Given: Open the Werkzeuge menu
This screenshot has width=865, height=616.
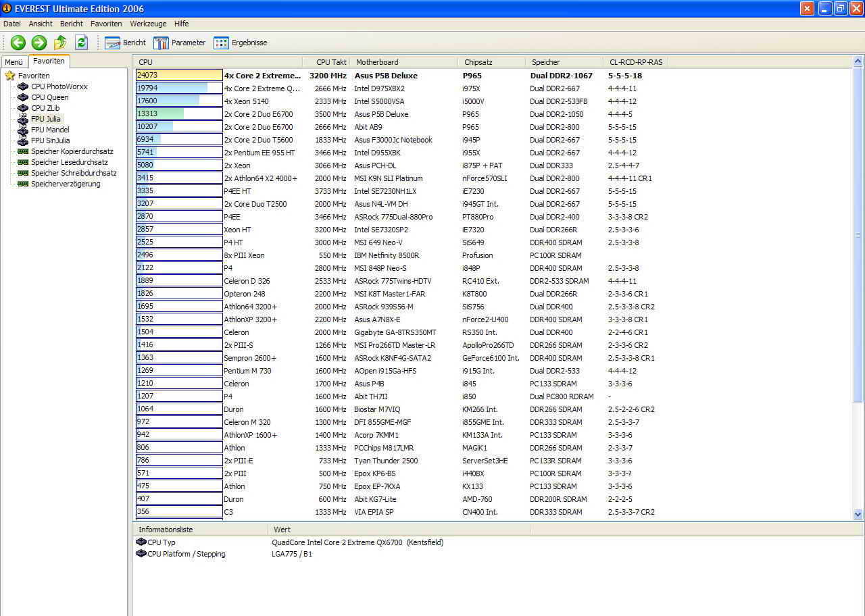Looking at the screenshot, I should 148,24.
